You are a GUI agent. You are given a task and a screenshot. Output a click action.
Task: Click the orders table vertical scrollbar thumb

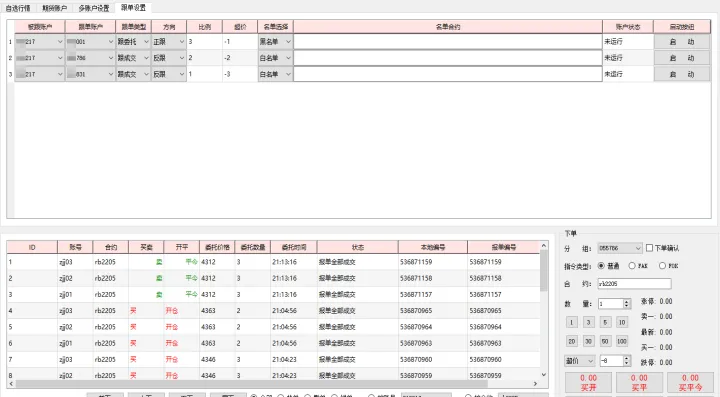pos(544,271)
